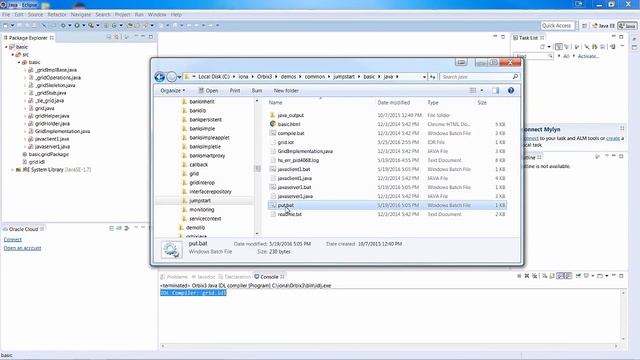This screenshot has height=360, width=640.
Task: Click New Task icon in Task List
Action: 542,47
